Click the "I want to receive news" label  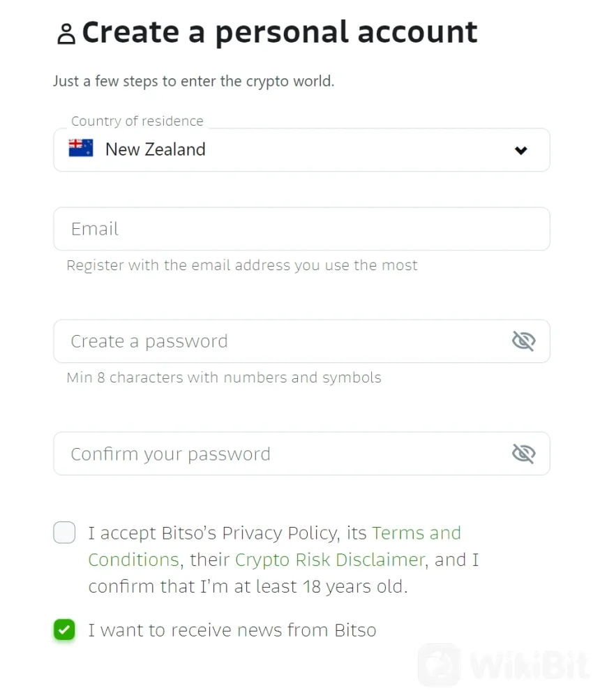coord(232,630)
